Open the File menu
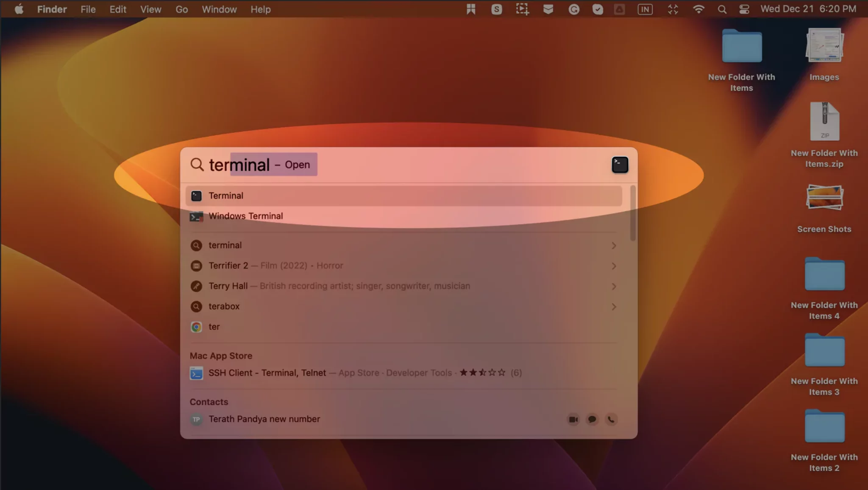The height and width of the screenshot is (490, 868). pyautogui.click(x=88, y=9)
